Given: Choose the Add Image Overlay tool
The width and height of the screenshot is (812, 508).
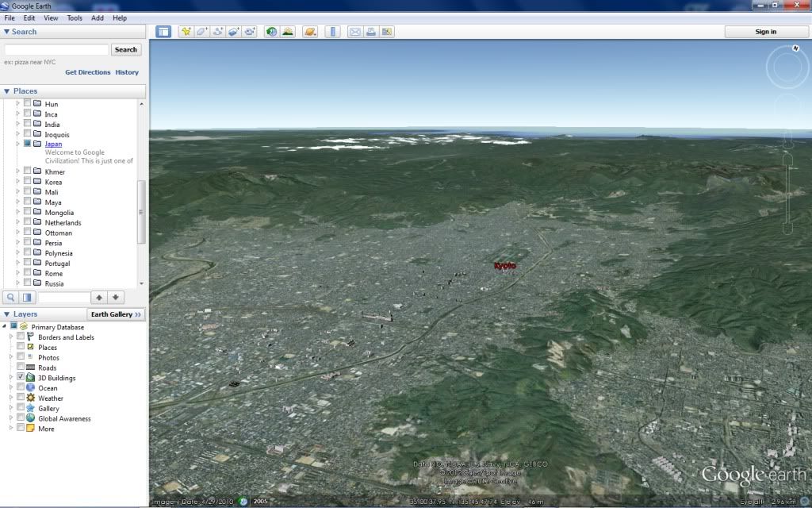Looking at the screenshot, I should [x=234, y=32].
